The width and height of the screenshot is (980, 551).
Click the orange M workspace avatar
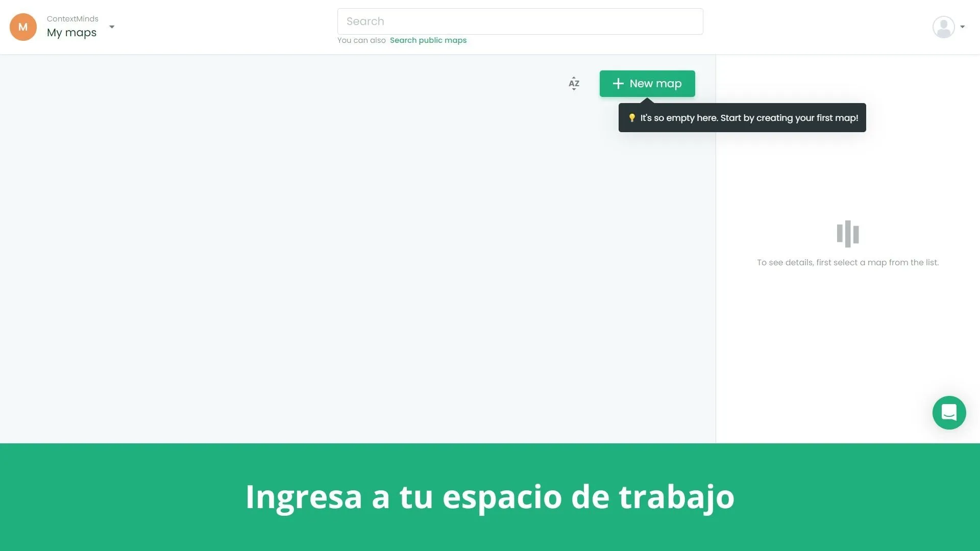(23, 27)
